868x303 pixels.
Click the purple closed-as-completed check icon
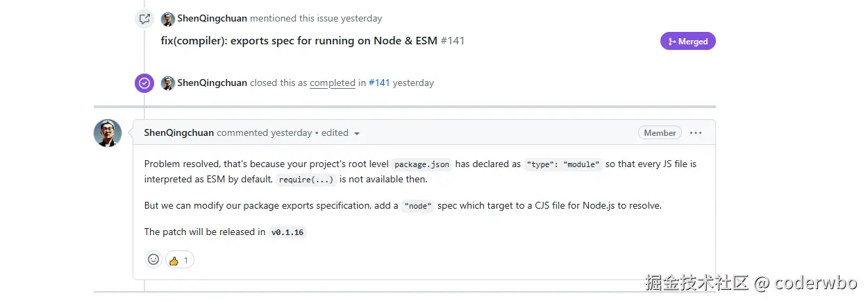click(144, 83)
